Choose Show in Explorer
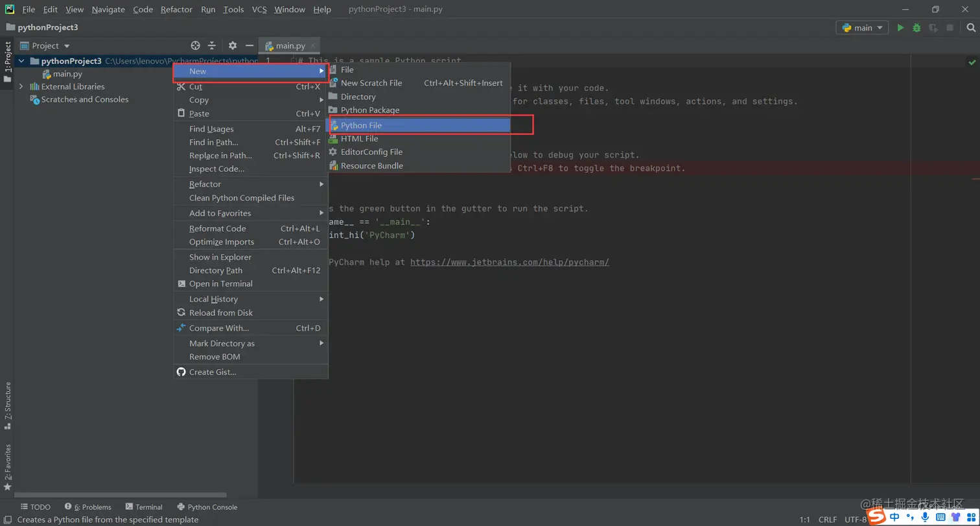 (x=250, y=257)
